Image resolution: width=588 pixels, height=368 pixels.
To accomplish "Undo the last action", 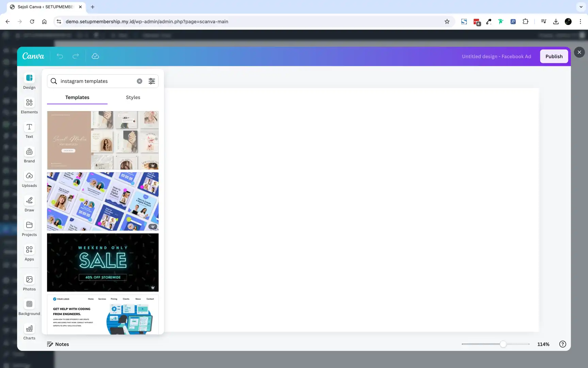I will coord(60,56).
